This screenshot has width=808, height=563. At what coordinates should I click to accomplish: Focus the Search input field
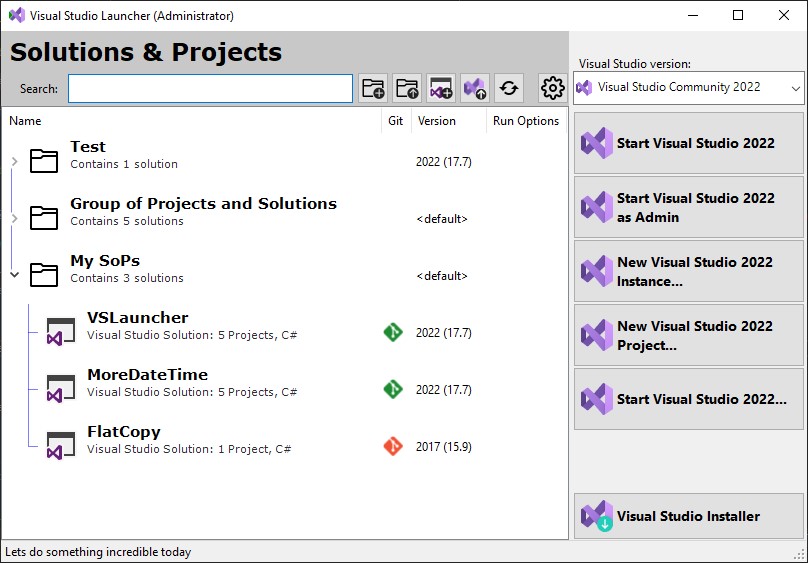coord(210,89)
